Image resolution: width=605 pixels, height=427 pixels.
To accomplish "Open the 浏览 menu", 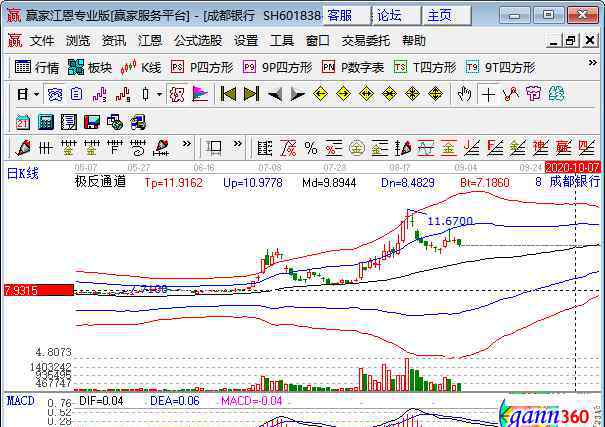I will [78, 41].
